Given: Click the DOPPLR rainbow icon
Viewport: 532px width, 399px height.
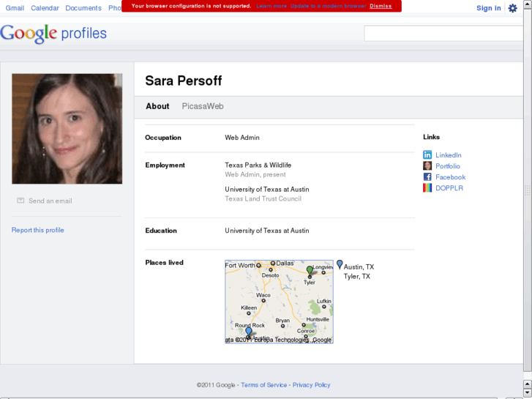Looking at the screenshot, I should tap(427, 187).
